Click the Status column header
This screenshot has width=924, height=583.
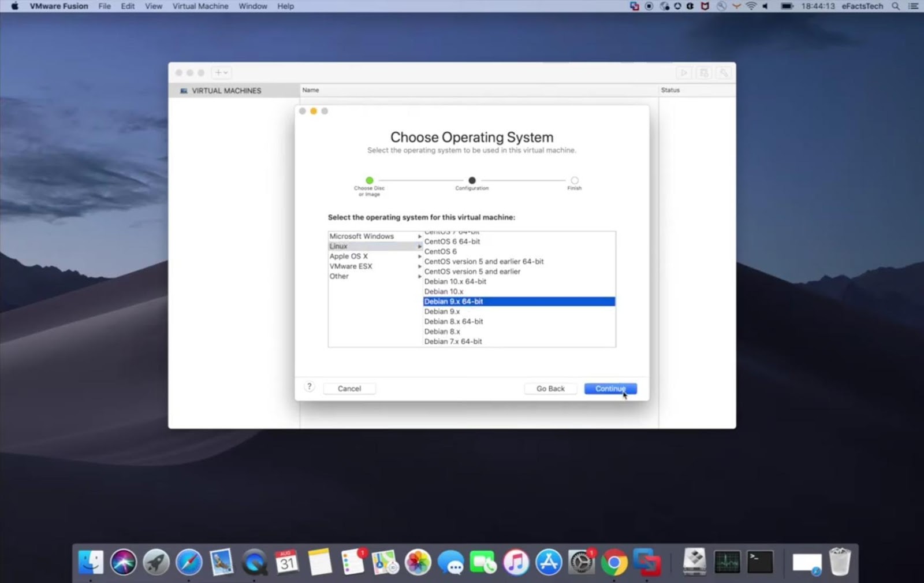click(697, 90)
